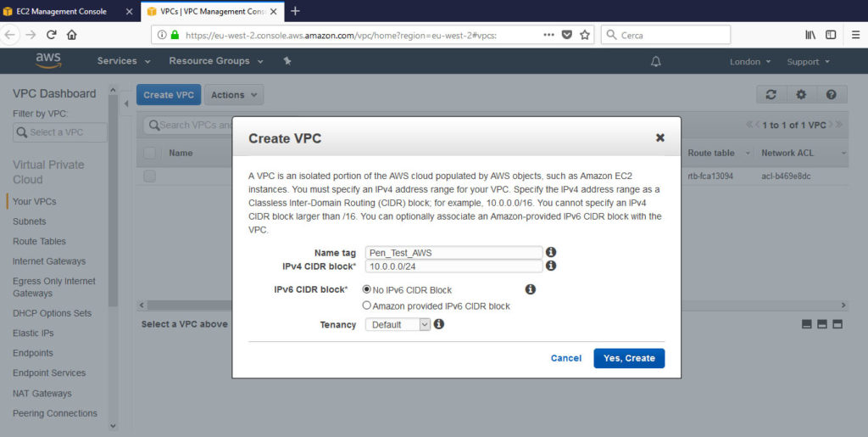This screenshot has width=868, height=437.
Task: Click the info icon beside IPv4 CIDR block
Action: pyautogui.click(x=551, y=266)
